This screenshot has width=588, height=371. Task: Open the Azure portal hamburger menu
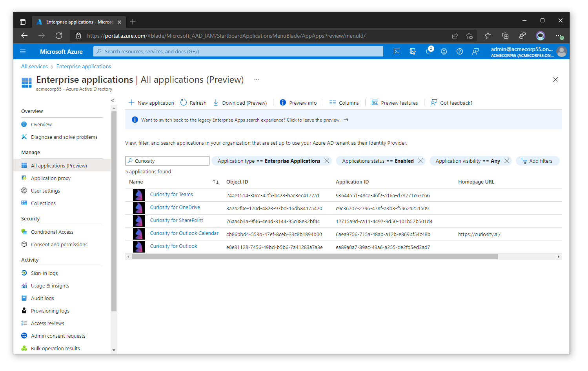[23, 51]
